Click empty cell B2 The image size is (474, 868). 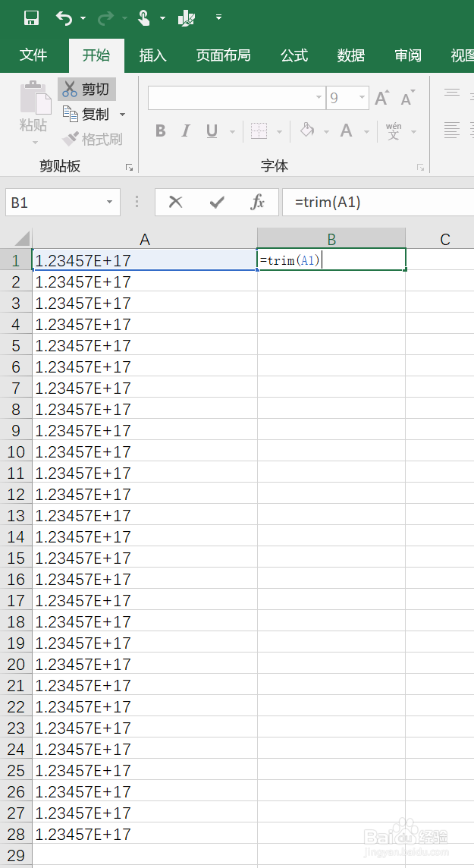point(331,281)
